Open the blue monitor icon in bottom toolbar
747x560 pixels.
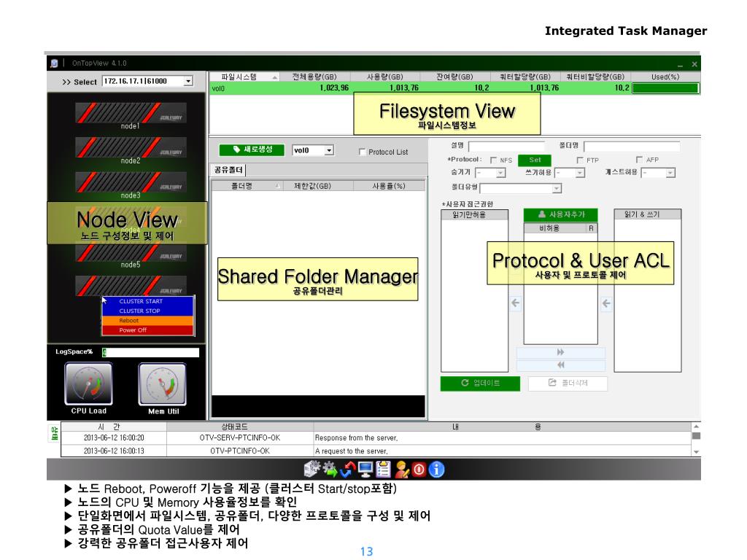pyautogui.click(x=365, y=470)
